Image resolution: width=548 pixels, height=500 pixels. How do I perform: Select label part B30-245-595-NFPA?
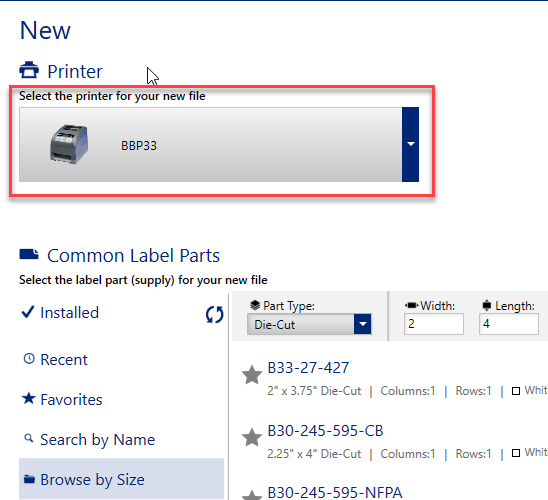pyautogui.click(x=334, y=492)
